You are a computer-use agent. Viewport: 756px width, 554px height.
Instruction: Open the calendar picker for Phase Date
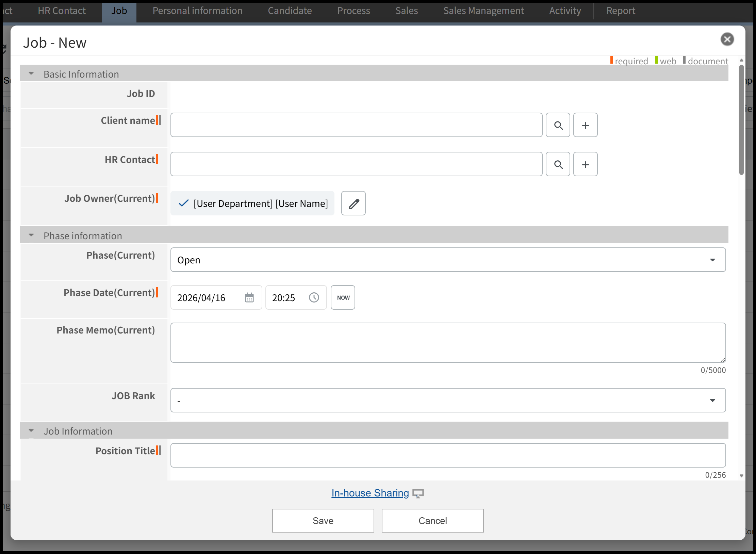tap(249, 298)
